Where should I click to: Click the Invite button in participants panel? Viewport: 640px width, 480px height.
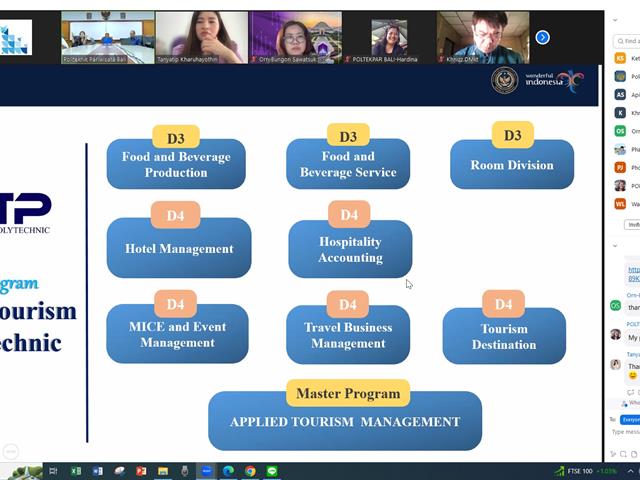click(x=632, y=224)
